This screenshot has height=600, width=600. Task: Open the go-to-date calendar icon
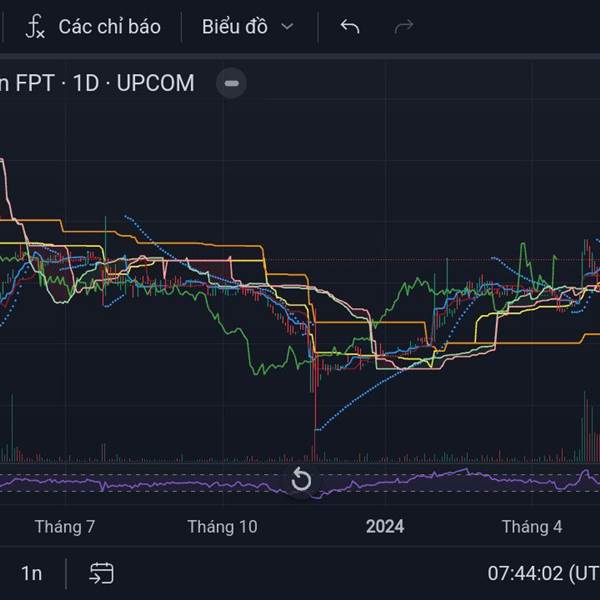(x=101, y=573)
